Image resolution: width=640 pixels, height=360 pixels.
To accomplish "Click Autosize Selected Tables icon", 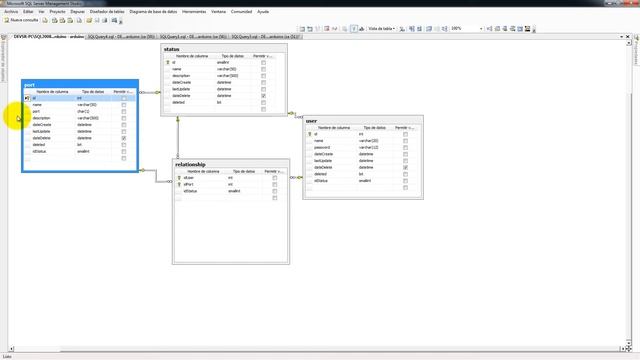I will coord(429,29).
